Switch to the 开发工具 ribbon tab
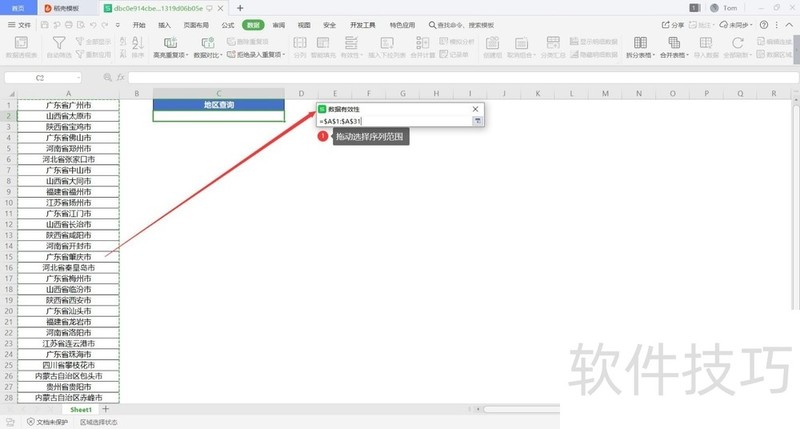 click(362, 24)
